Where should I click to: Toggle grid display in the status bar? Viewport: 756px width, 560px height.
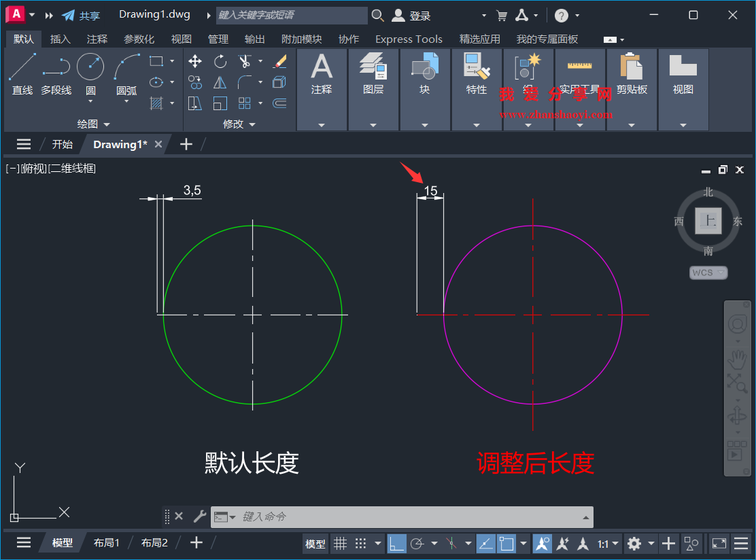point(341,544)
